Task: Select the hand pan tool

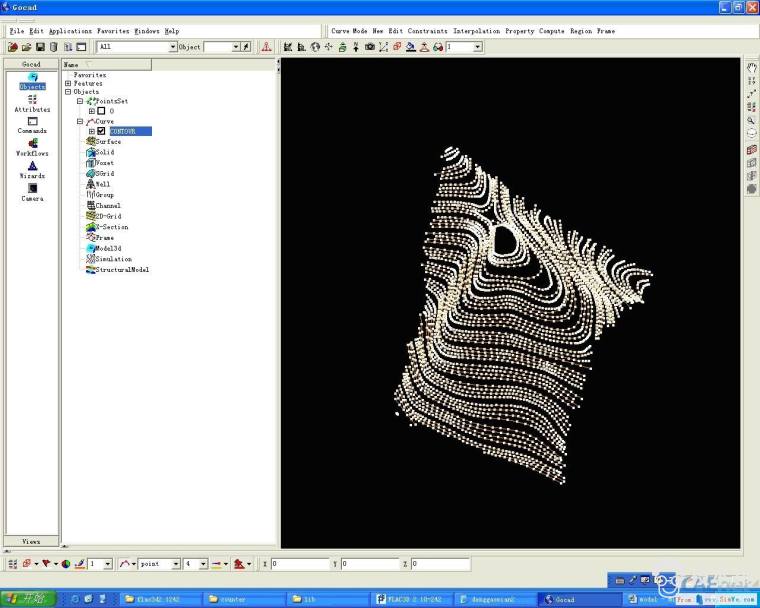Action: click(x=751, y=67)
